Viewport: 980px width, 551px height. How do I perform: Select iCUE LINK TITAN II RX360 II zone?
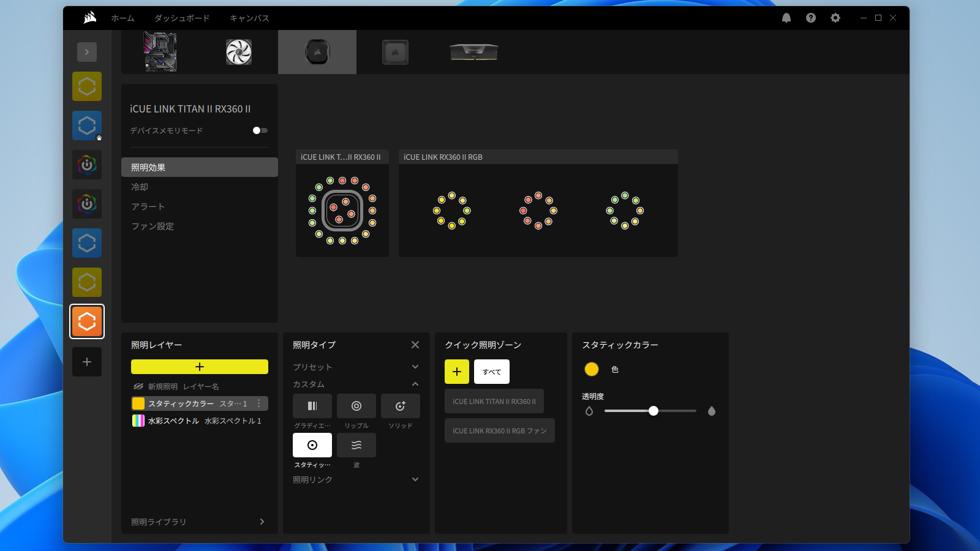494,401
